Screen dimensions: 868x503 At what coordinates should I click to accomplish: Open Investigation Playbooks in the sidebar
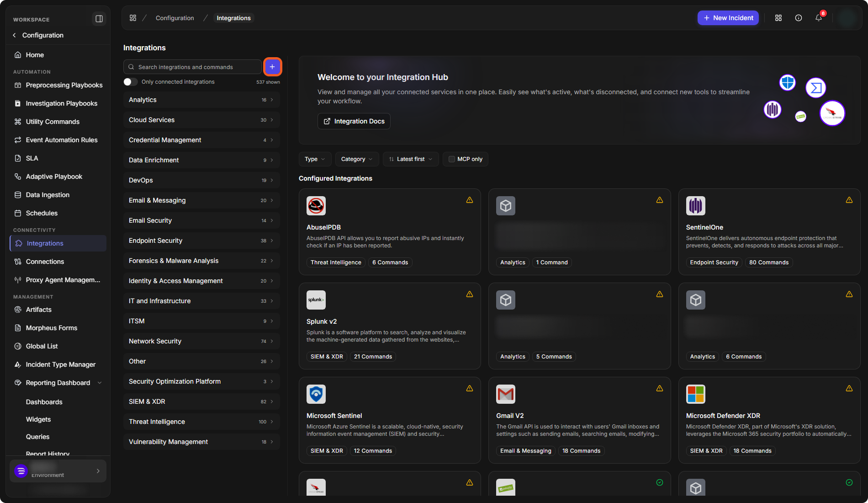click(58, 103)
